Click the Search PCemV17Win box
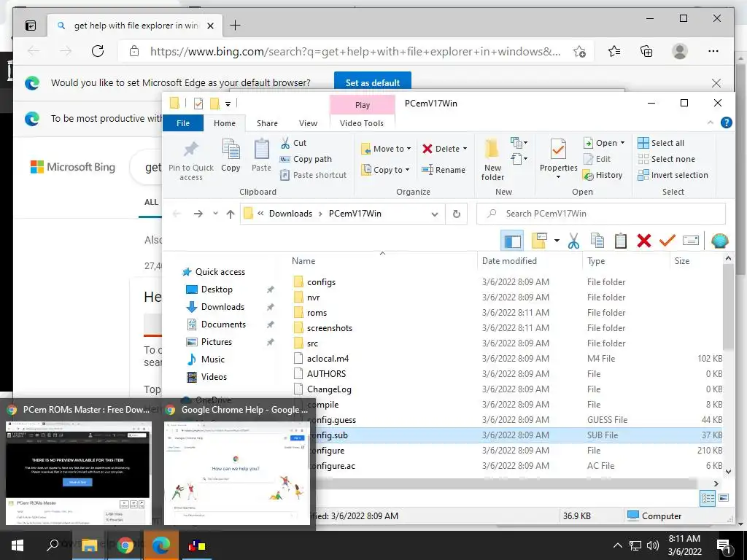 pos(601,214)
